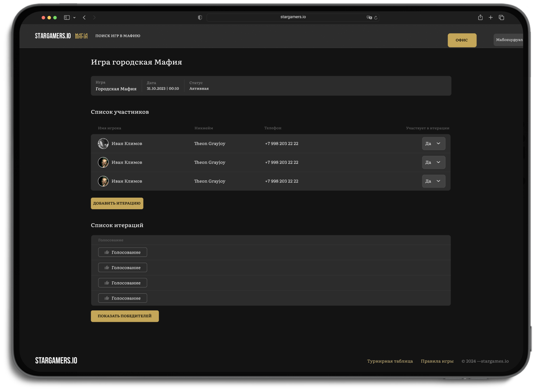The width and height of the screenshot is (535, 392).
Task: Open the ПОИСК ИГР В МАФИЮ menu item
Action: (118, 36)
